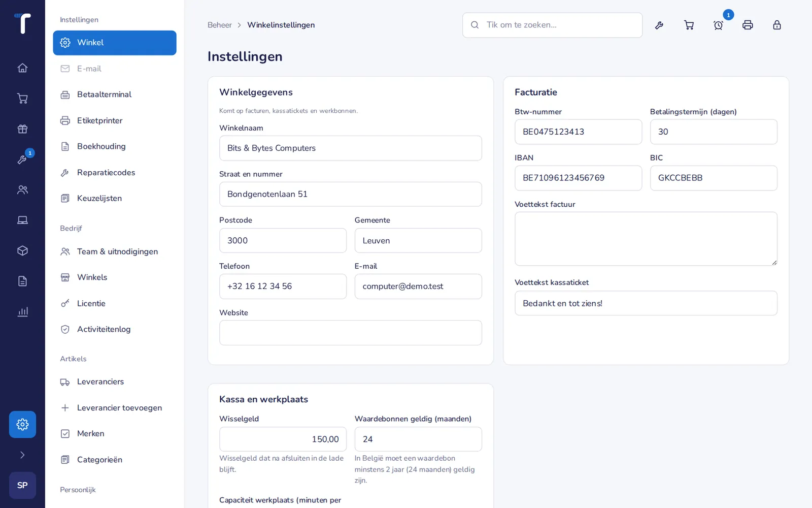Open the stock box icon in the sidebar

[22, 251]
